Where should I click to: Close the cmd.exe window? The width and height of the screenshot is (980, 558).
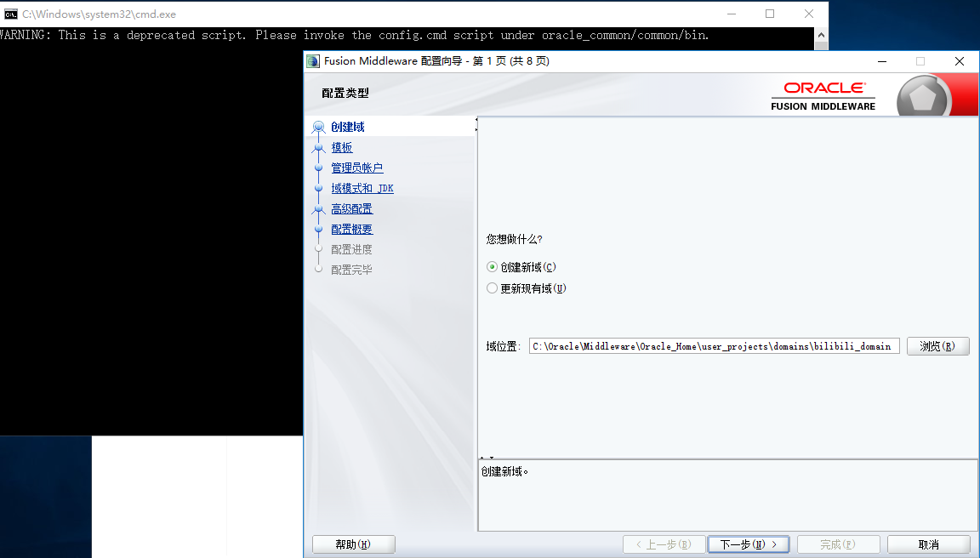(x=809, y=14)
